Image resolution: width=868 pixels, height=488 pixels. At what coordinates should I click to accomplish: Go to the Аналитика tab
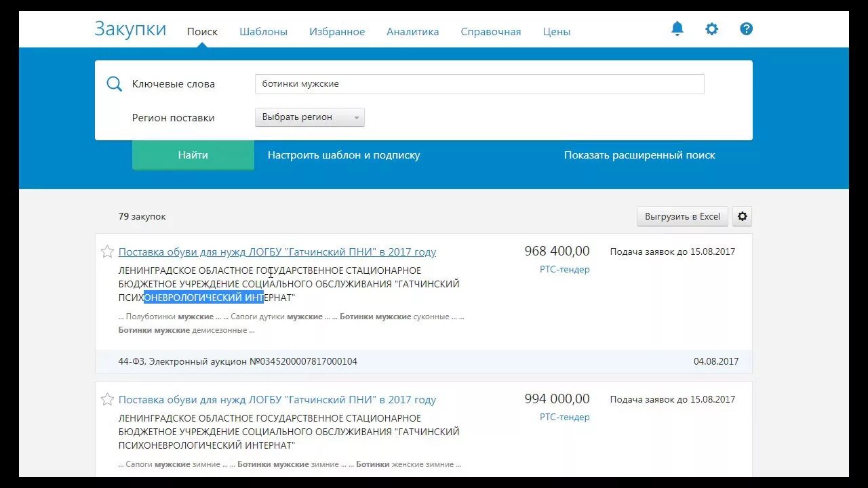pyautogui.click(x=412, y=32)
